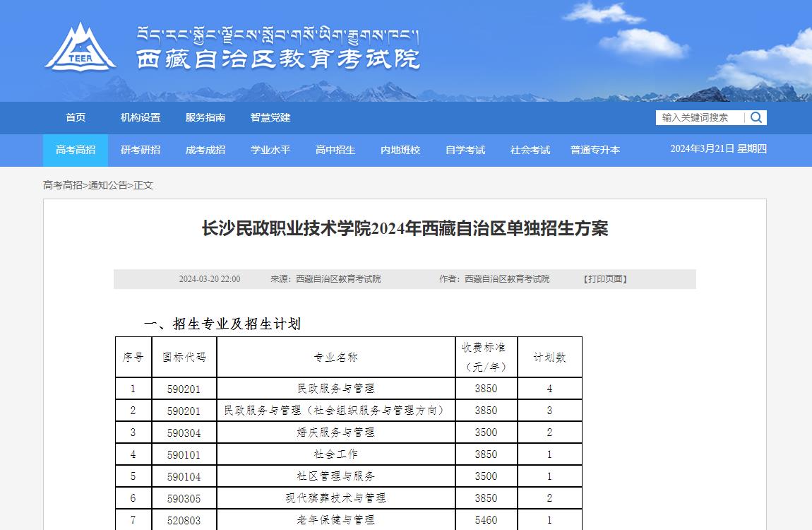Image resolution: width=812 pixels, height=530 pixels.
Task: Click the cell 社会工作
Action: [336, 454]
